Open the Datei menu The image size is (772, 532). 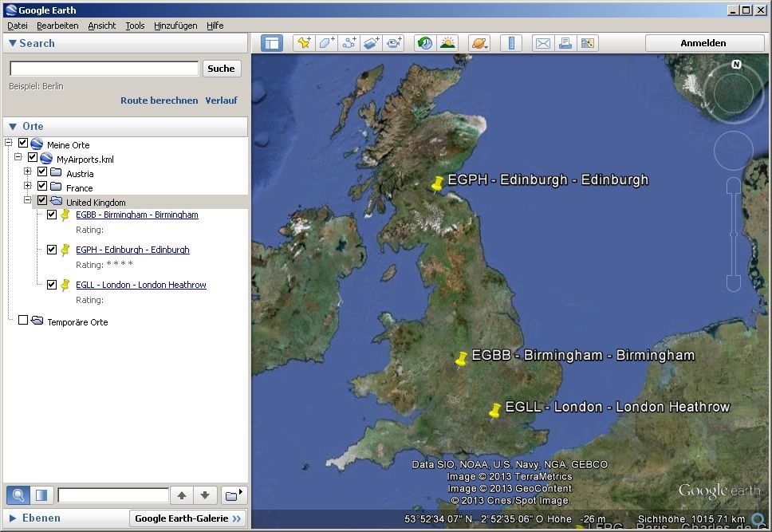point(18,26)
